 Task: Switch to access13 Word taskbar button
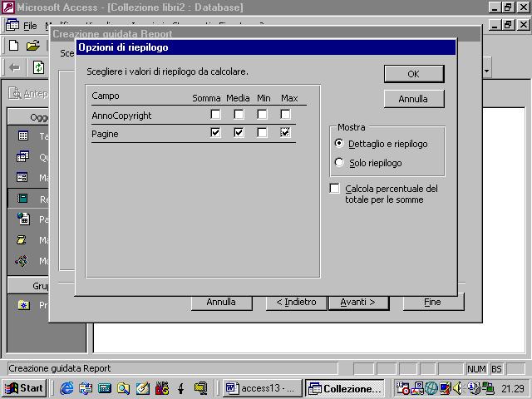coord(262,388)
